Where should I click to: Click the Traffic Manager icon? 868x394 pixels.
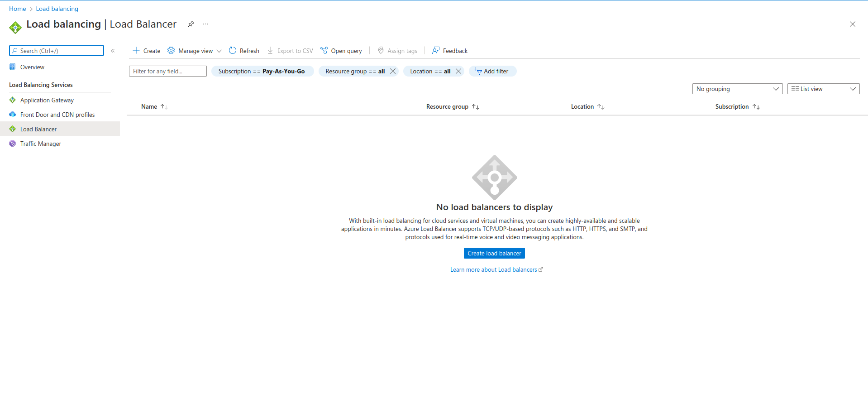pos(13,144)
